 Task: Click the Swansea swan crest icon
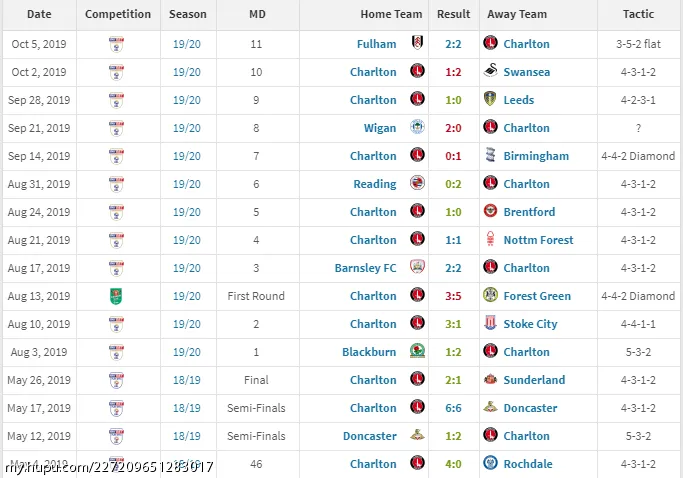[x=490, y=71]
